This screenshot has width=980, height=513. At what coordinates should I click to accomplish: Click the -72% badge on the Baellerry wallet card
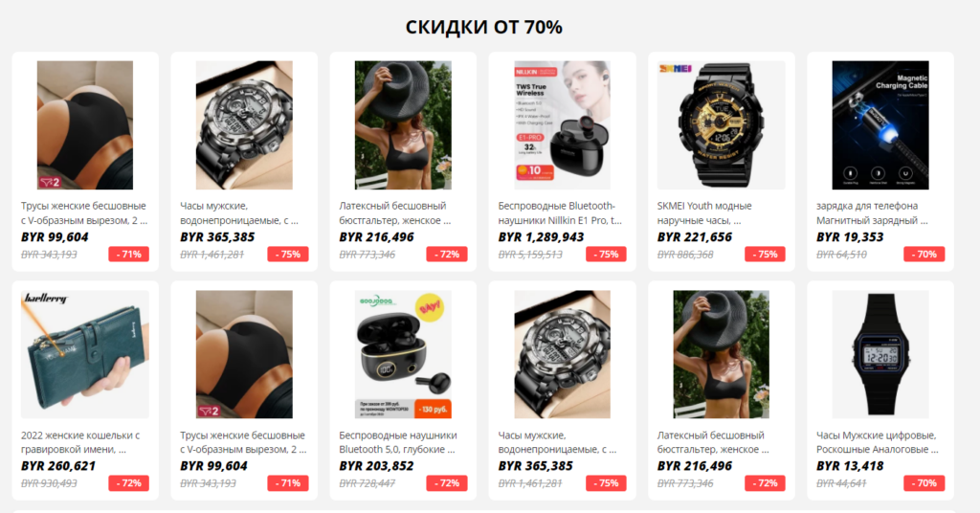129,483
